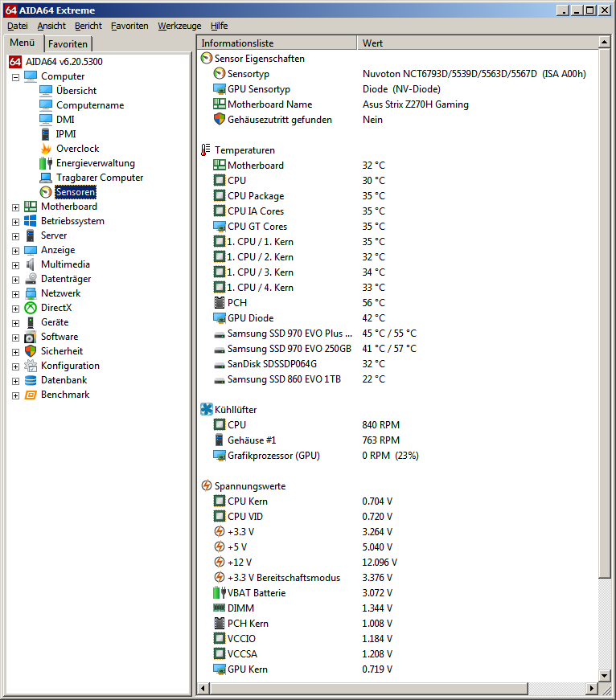The image size is (616, 700).
Task: Expand the Server tree node
Action: pyautogui.click(x=15, y=236)
